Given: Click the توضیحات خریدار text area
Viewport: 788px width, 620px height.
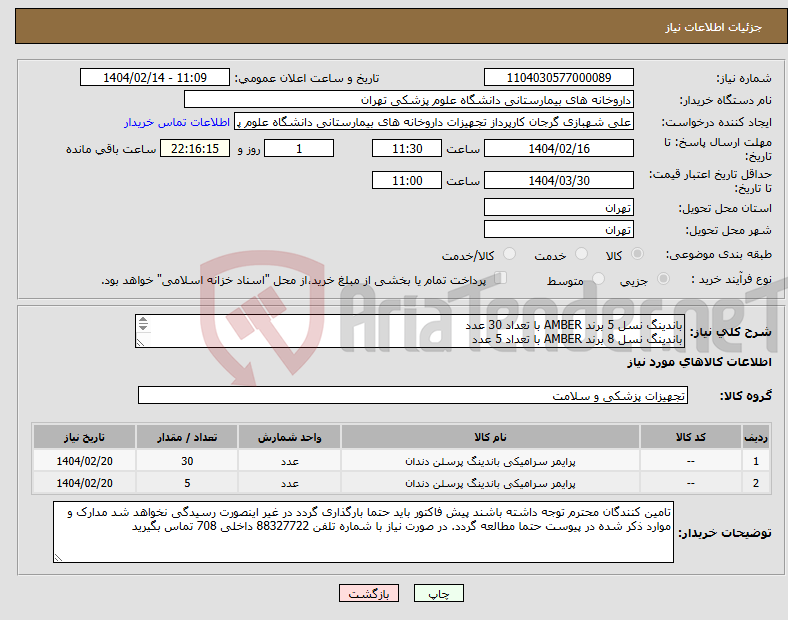Looking at the screenshot, I should click(x=363, y=532).
